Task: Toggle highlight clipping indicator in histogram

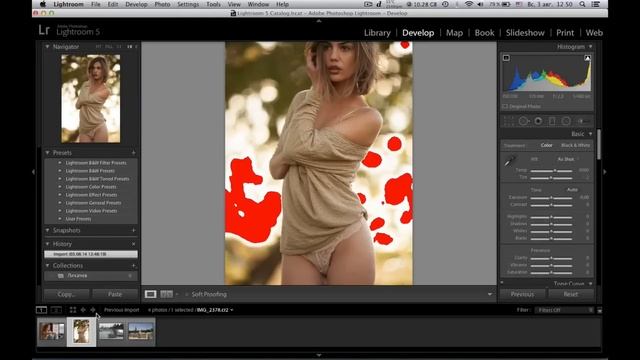Action: [587, 58]
